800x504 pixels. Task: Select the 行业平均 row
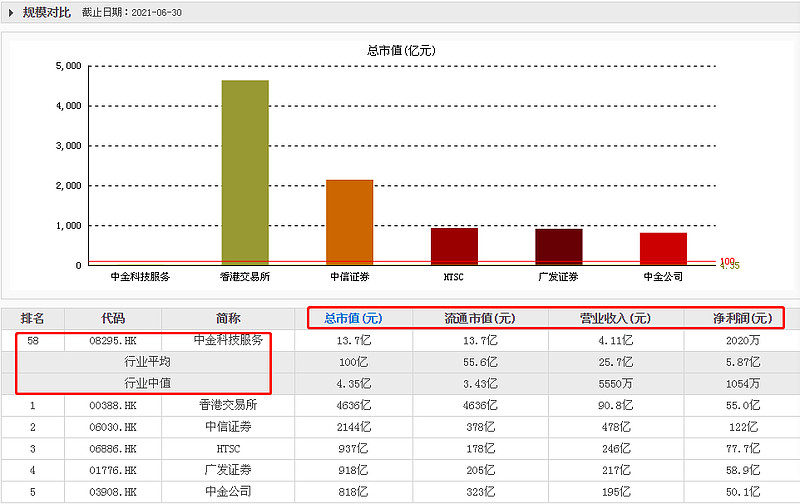(x=400, y=362)
